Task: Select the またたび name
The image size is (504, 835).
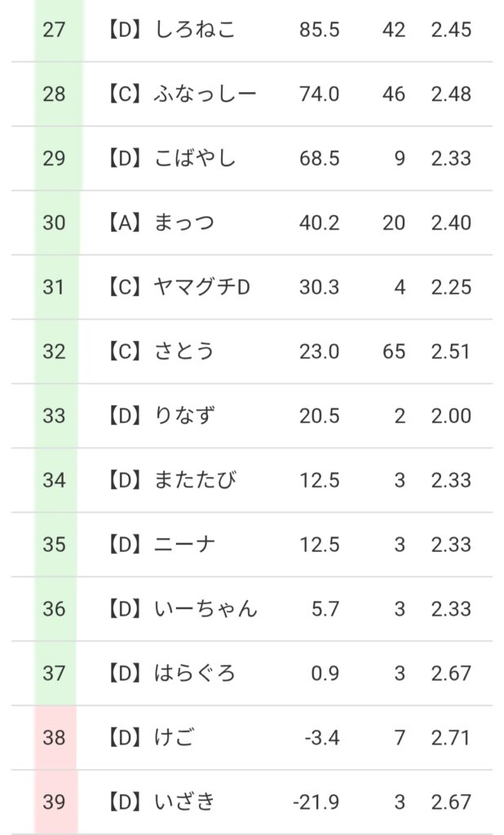Action: pyautogui.click(x=194, y=480)
